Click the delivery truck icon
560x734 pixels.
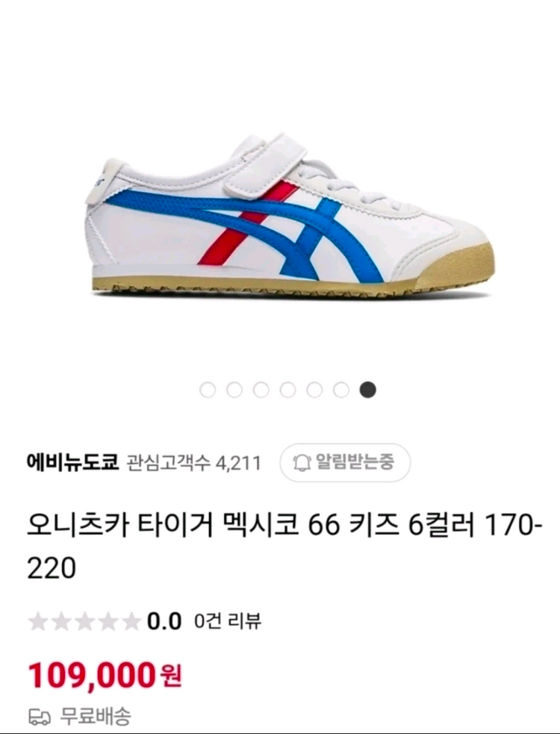click(40, 716)
